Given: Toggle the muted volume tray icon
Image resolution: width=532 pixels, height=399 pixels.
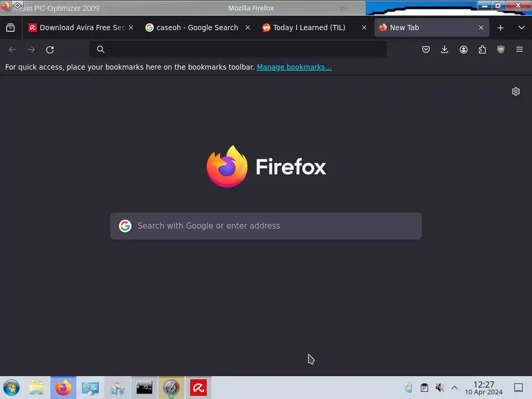Looking at the screenshot, I should click(x=440, y=388).
